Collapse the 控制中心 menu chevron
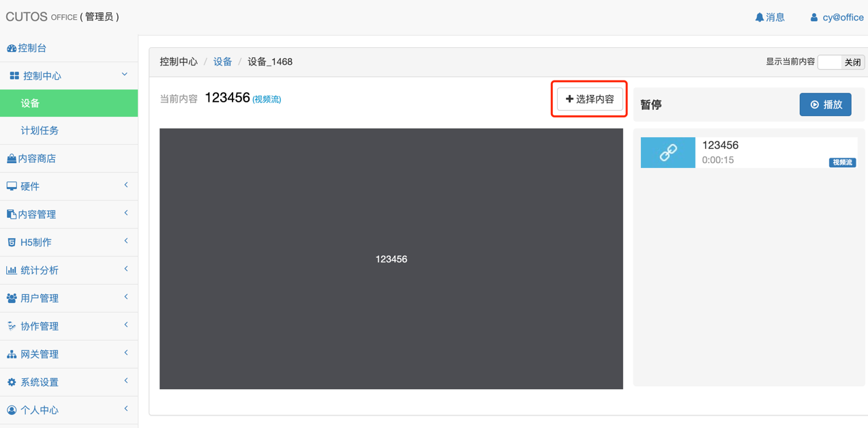This screenshot has height=428, width=868. point(125,74)
